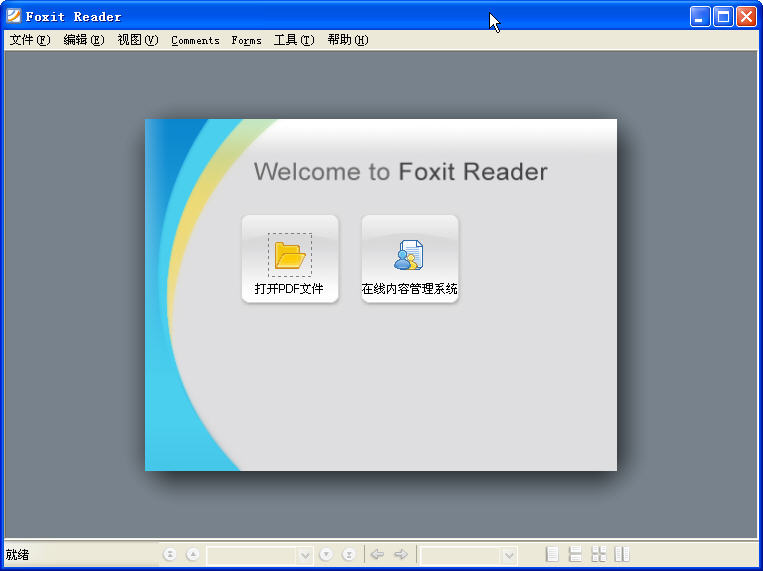Click the next page arrow icon

click(x=326, y=554)
